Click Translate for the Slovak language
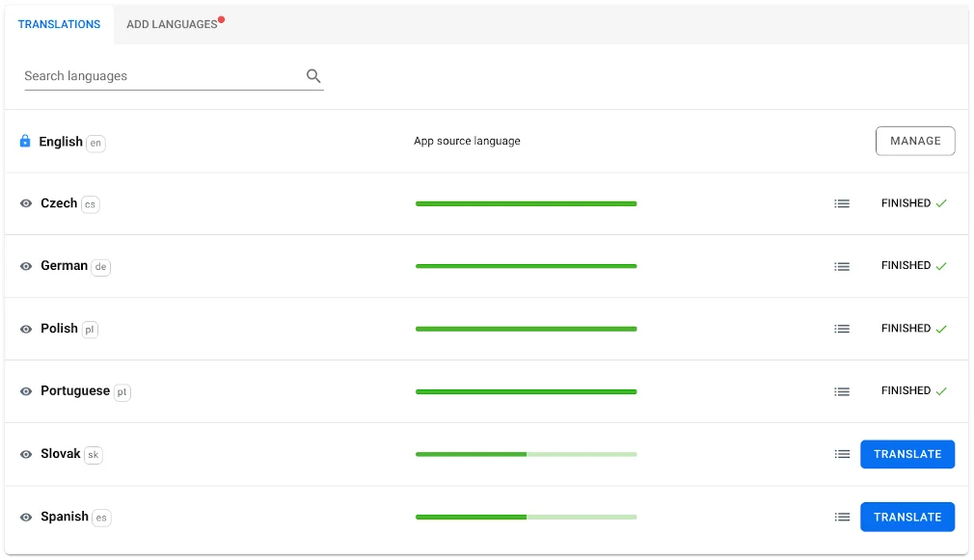Screen dimensions: 974x560 coord(906,454)
